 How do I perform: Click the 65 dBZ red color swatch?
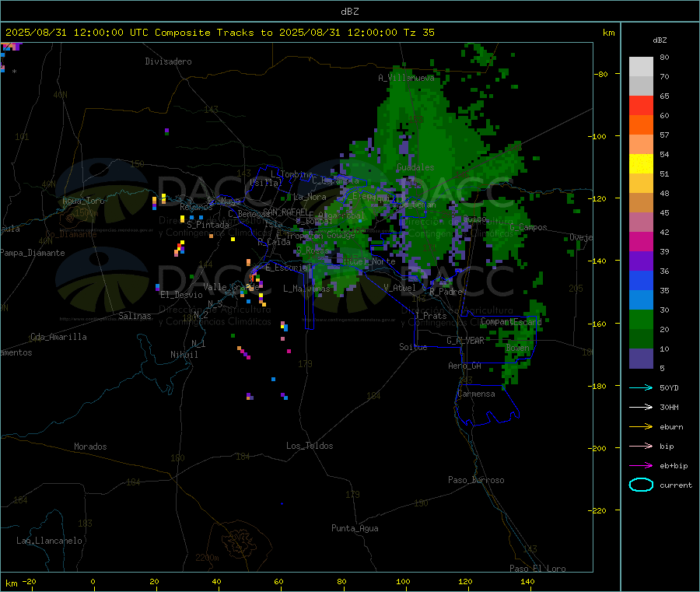click(x=641, y=105)
